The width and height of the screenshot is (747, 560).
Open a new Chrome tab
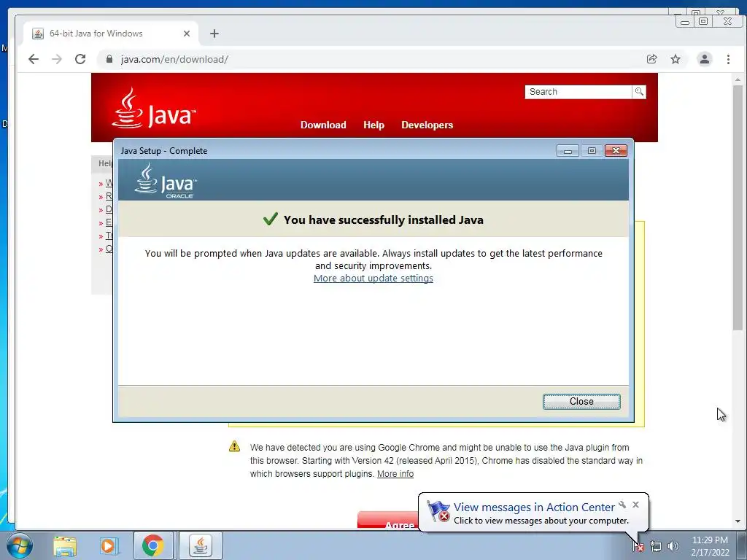pyautogui.click(x=214, y=34)
